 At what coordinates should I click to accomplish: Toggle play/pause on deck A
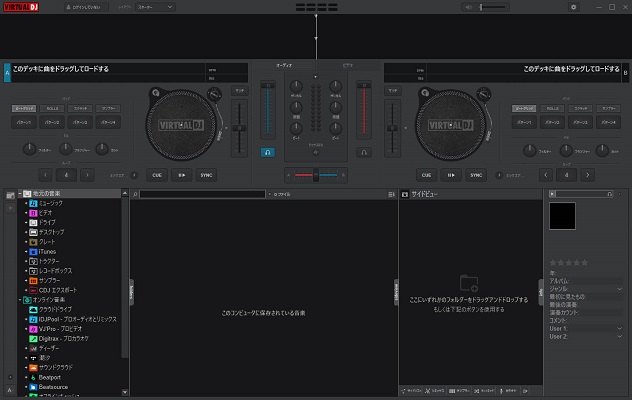(182, 175)
